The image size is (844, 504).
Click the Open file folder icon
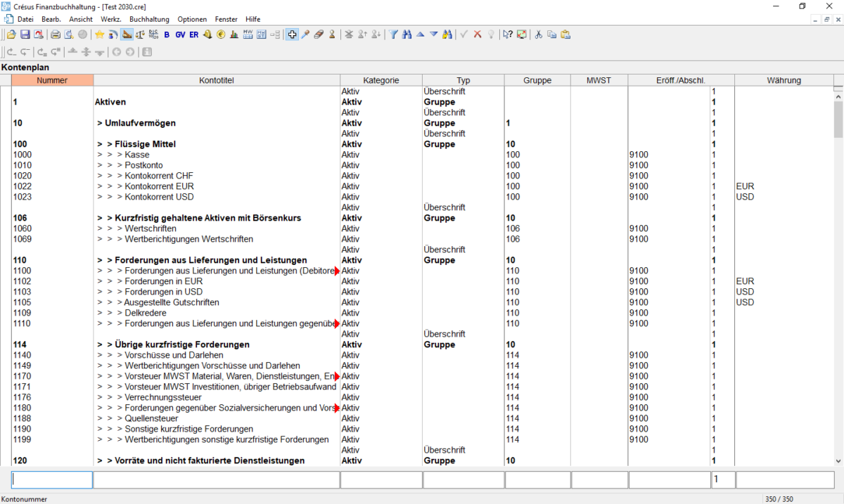coord(12,34)
